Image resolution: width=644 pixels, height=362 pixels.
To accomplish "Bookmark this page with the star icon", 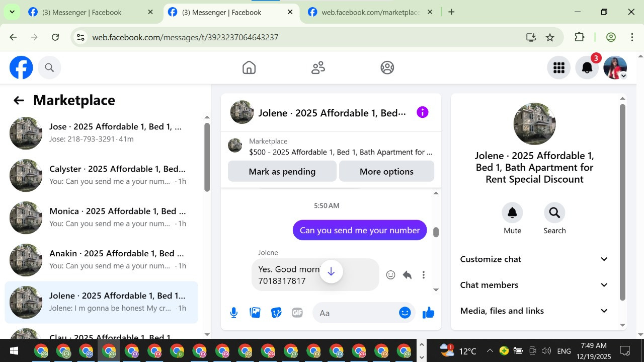I will pyautogui.click(x=550, y=37).
